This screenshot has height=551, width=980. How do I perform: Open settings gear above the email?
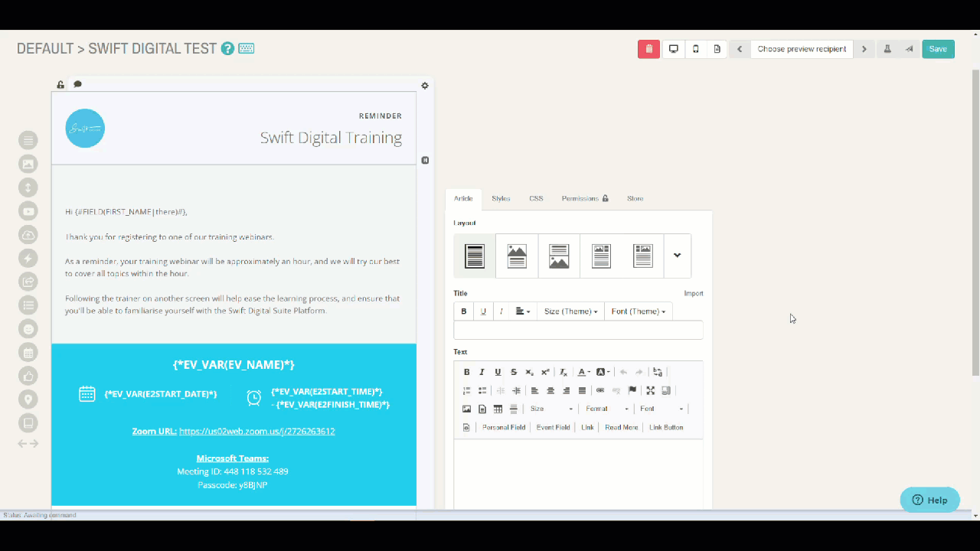click(x=425, y=86)
